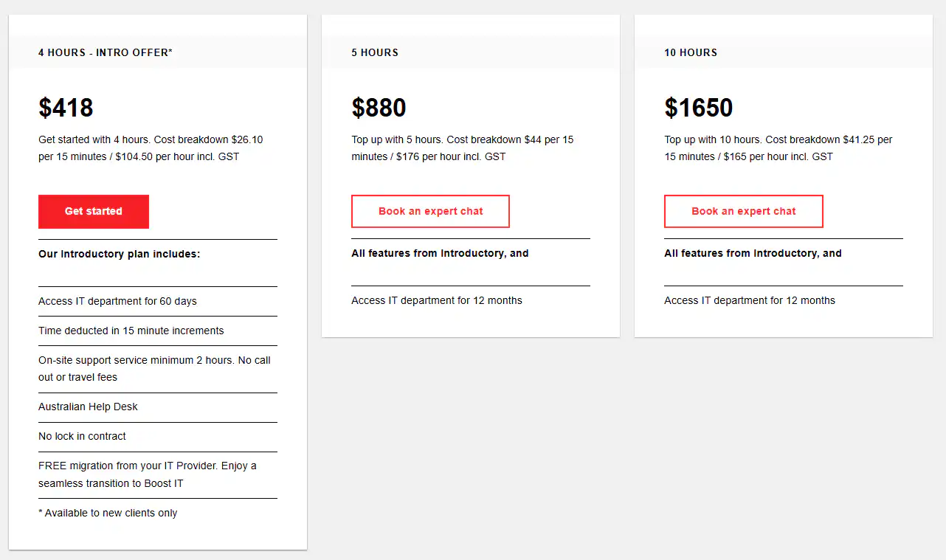The image size is (946, 560).
Task: Select the 10 HOURS plan header
Action: [691, 52]
